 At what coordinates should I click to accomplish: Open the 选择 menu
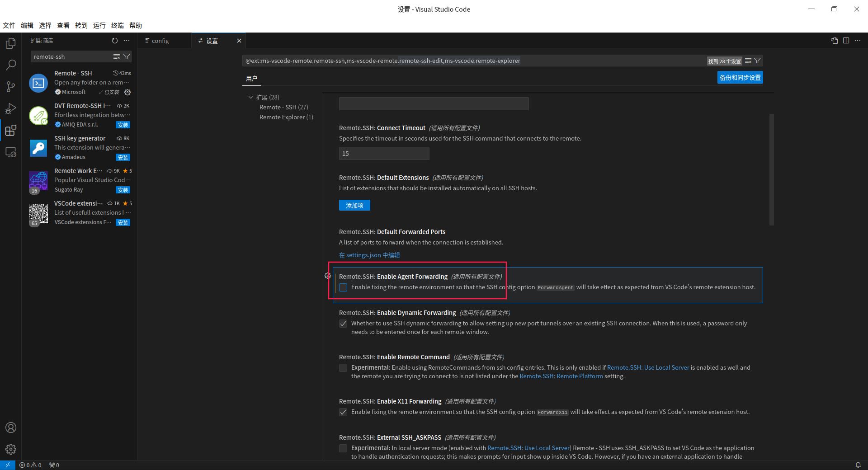45,25
